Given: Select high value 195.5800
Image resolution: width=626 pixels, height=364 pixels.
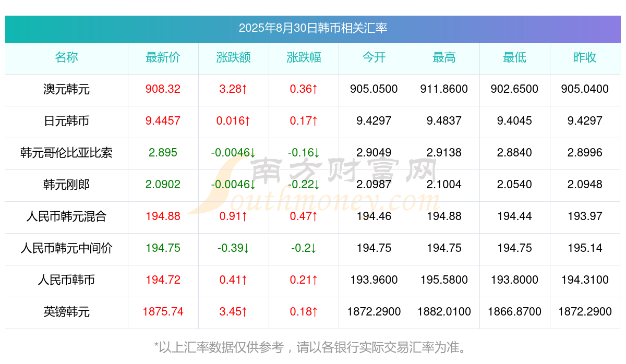Looking at the screenshot, I should click(444, 280).
